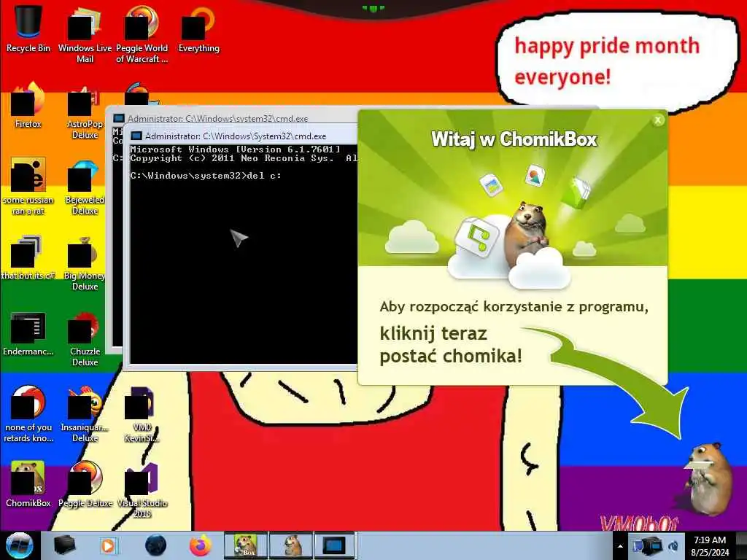Open Insaniquarium Deluxe desktop icon
Screen dimensions: 747x560
point(85,413)
